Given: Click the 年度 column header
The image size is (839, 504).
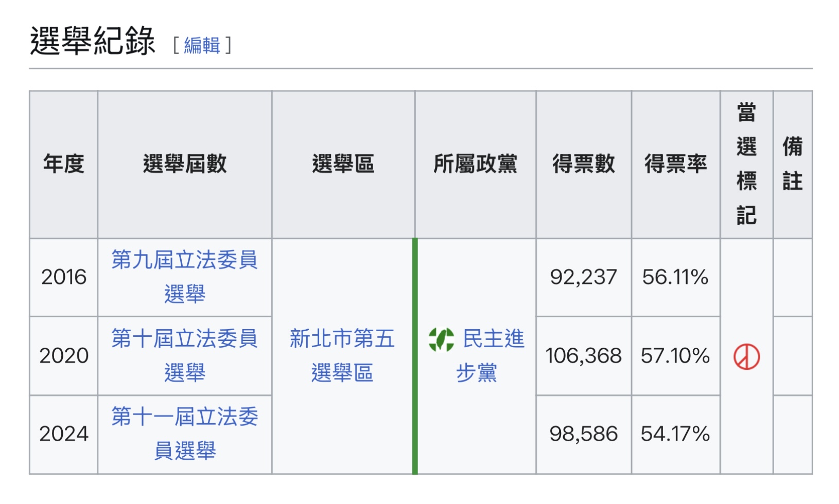Looking at the screenshot, I should point(63,164).
